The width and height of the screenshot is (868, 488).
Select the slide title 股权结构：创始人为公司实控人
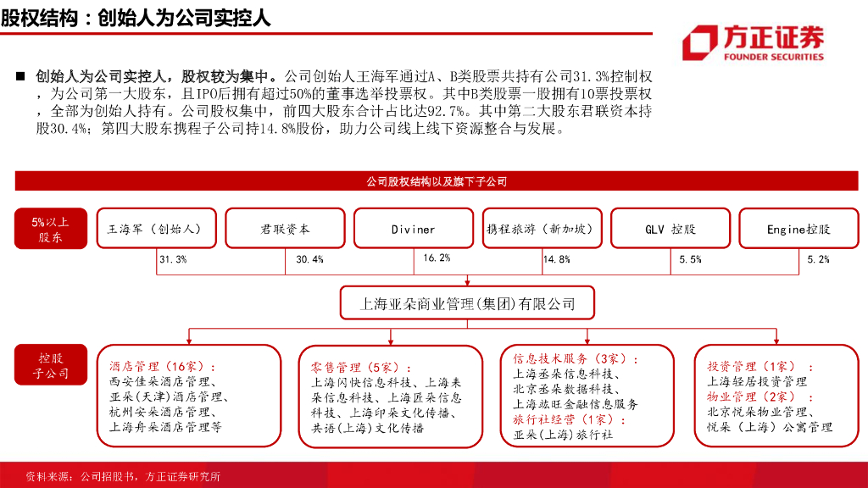point(136,18)
